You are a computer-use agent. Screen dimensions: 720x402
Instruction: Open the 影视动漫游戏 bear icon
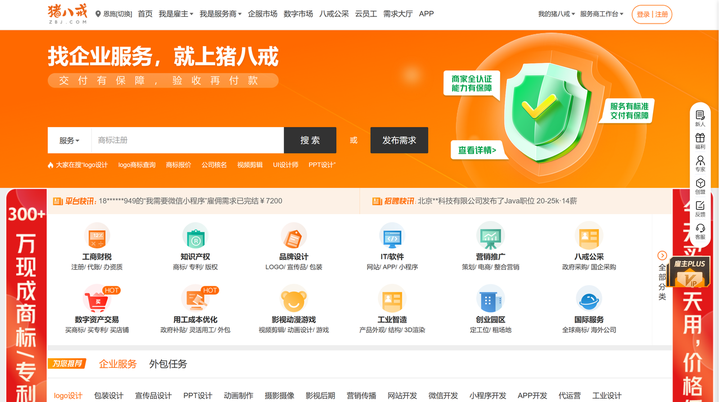[294, 300]
